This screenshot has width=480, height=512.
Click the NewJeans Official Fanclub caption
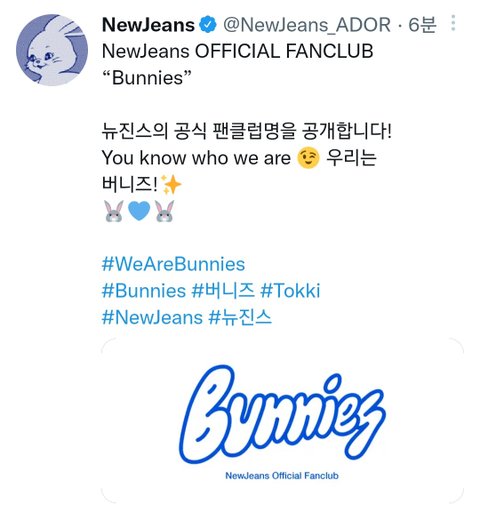pyautogui.click(x=282, y=476)
